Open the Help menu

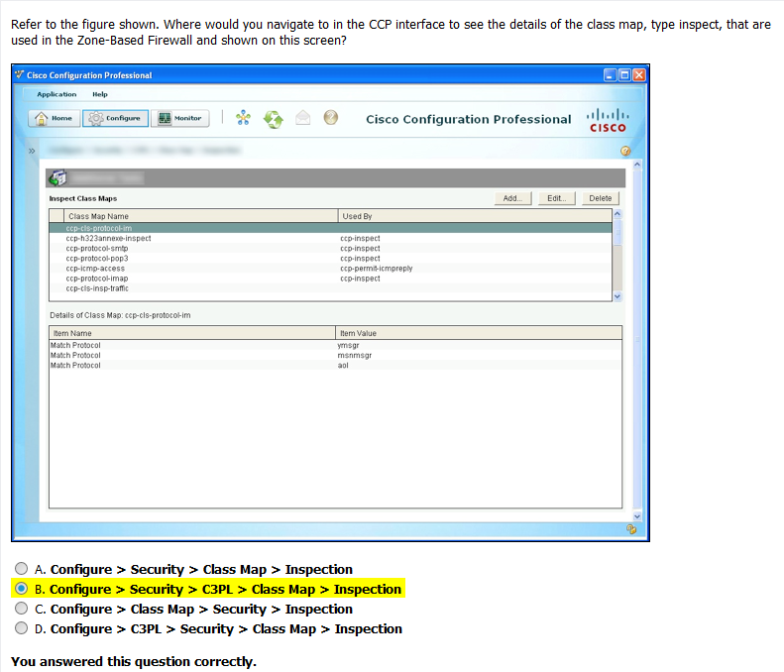(100, 94)
